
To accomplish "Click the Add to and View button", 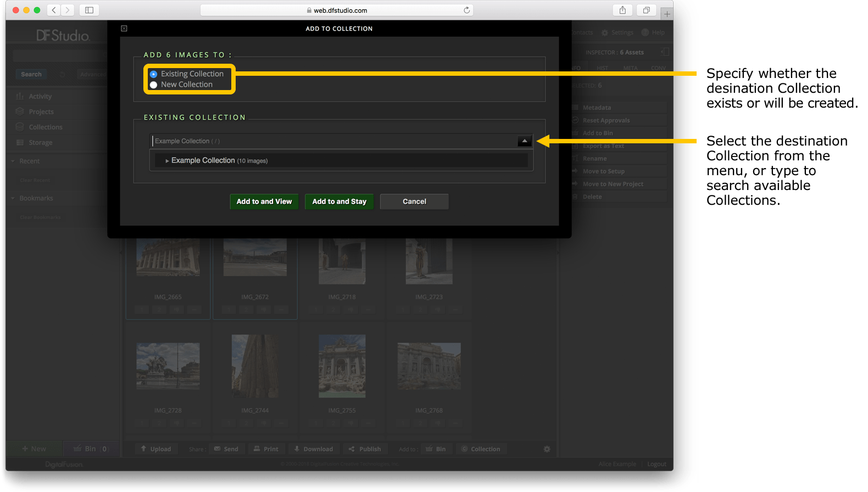I will (264, 202).
